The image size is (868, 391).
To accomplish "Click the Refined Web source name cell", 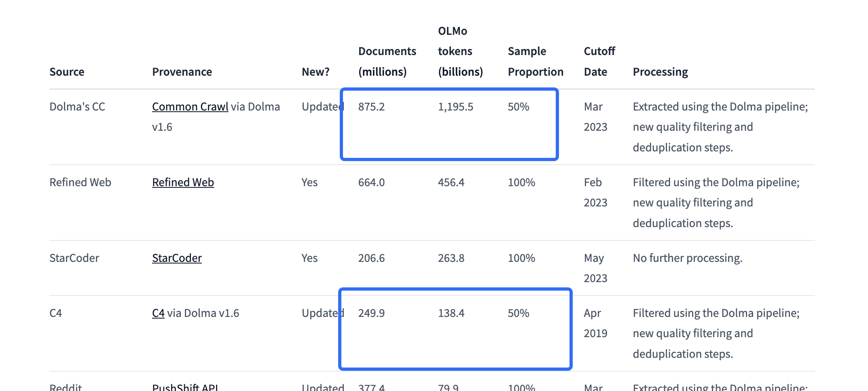I will (x=80, y=182).
